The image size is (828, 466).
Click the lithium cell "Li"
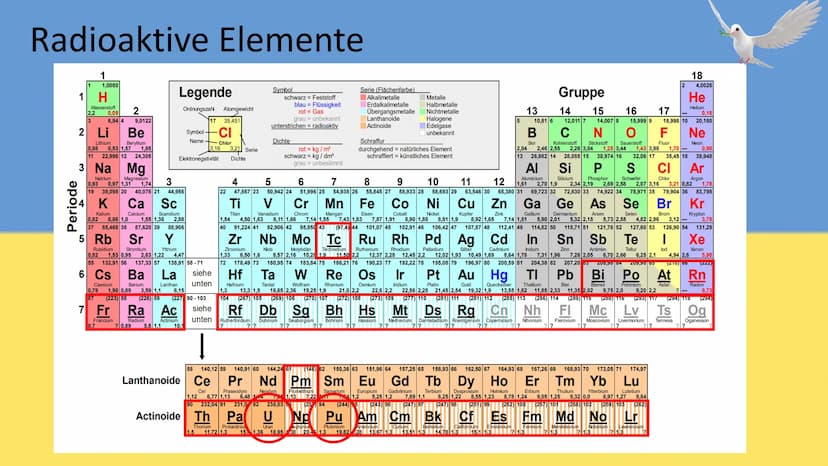(103, 134)
